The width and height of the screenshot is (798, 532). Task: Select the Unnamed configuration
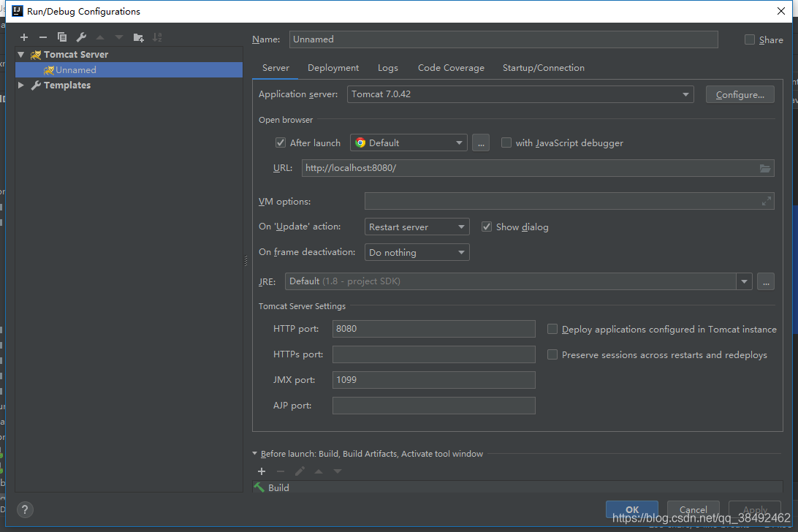(129, 69)
